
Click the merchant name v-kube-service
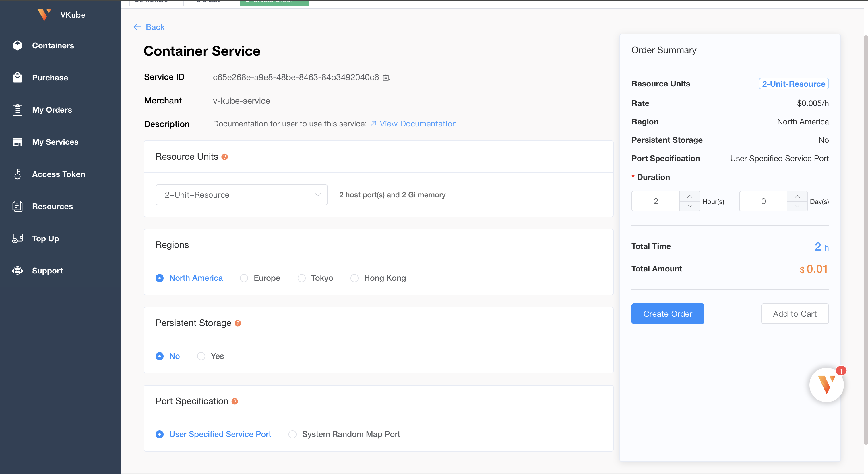(241, 101)
